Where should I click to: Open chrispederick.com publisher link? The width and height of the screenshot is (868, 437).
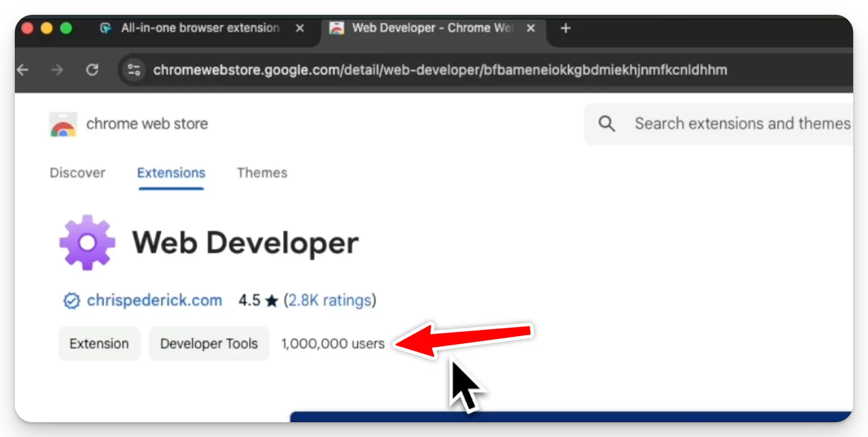pos(155,300)
